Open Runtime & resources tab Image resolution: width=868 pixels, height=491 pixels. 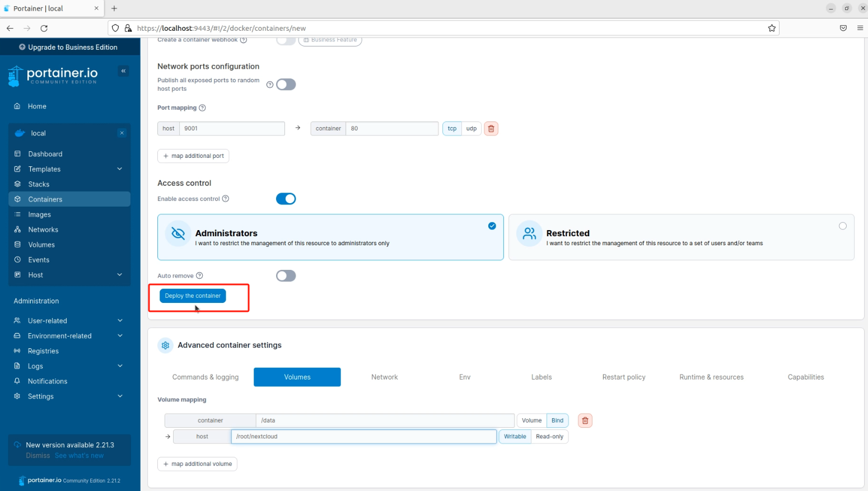[x=712, y=377]
